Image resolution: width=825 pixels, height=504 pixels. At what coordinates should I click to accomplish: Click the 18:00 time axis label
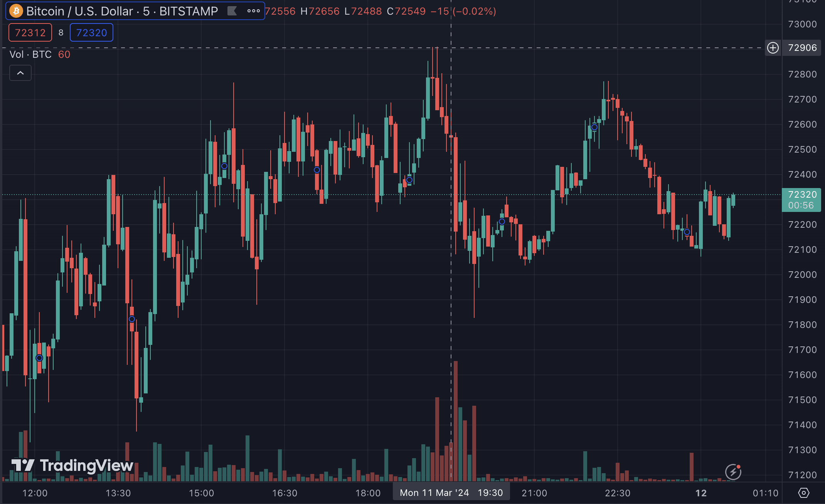368,493
